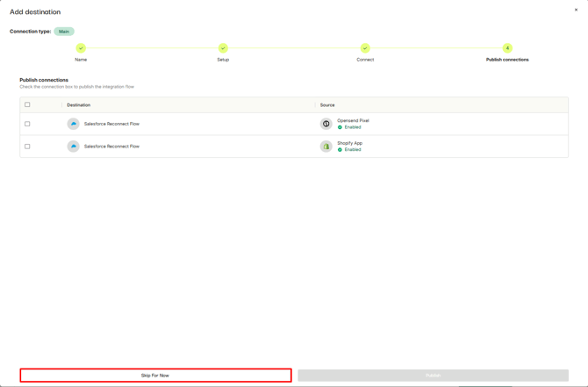This screenshot has width=588, height=387.
Task: Click the Setup step checkmark icon
Action: point(223,48)
